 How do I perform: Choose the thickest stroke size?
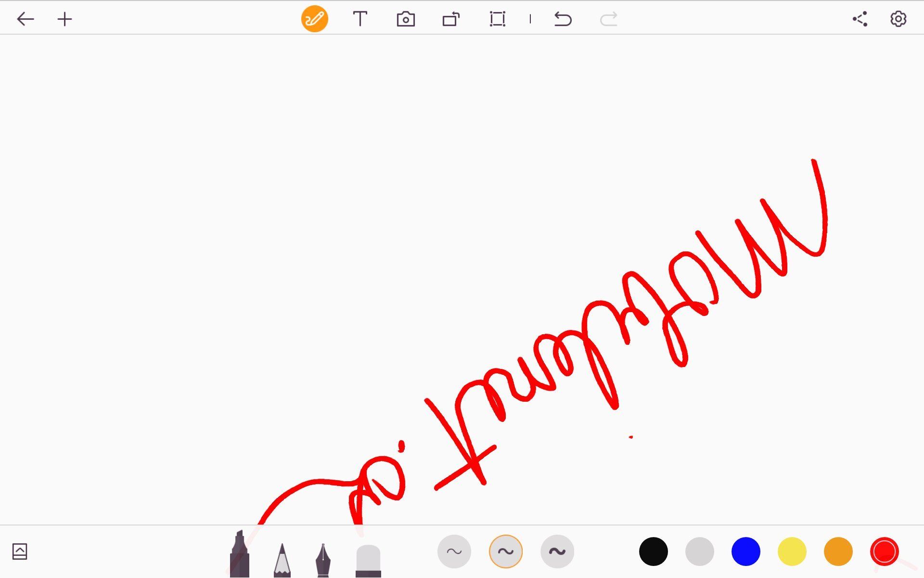tap(557, 551)
